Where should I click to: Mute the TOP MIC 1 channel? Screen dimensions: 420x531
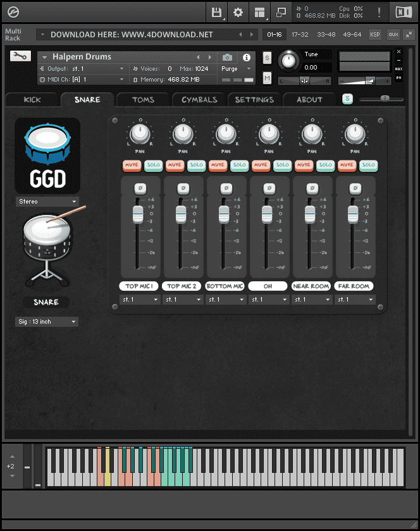(132, 165)
